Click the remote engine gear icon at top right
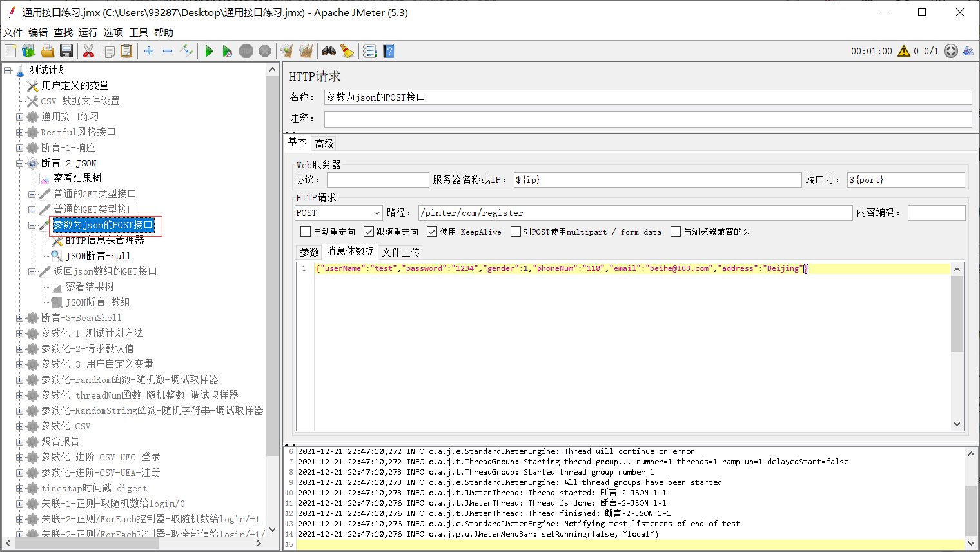The height and width of the screenshot is (552, 980). (x=951, y=51)
